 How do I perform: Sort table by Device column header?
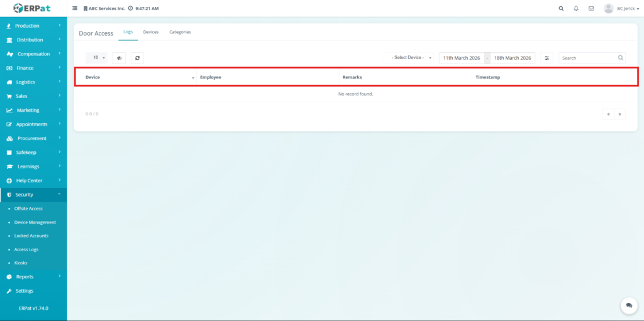point(93,77)
